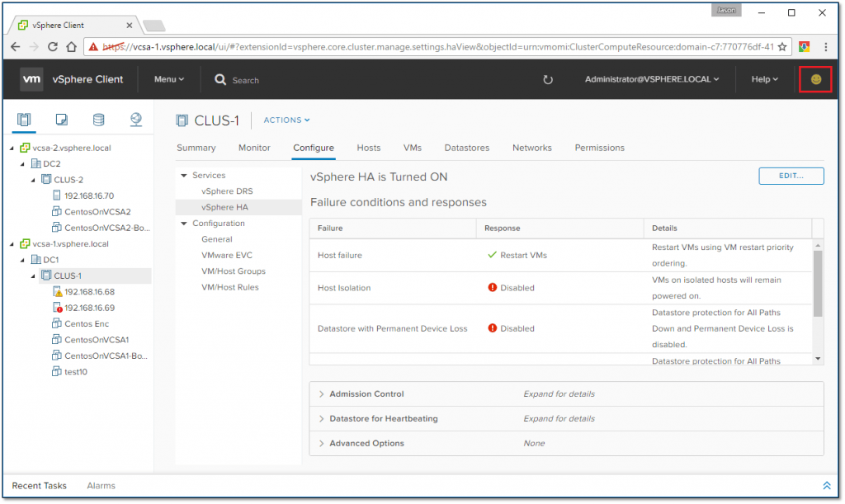The image size is (845, 504).
Task: Click the insecure connection warning icon
Action: [x=93, y=47]
